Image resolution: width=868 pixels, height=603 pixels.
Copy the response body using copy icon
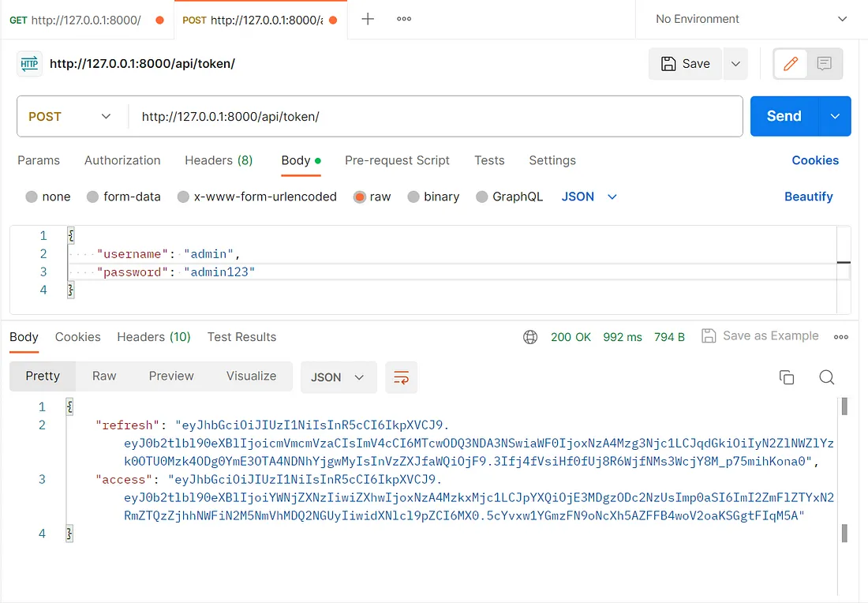787,377
